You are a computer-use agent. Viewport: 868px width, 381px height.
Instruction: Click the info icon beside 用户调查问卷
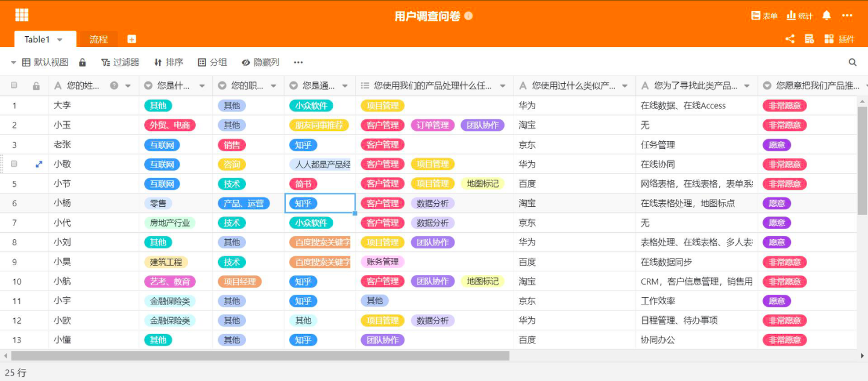(468, 16)
